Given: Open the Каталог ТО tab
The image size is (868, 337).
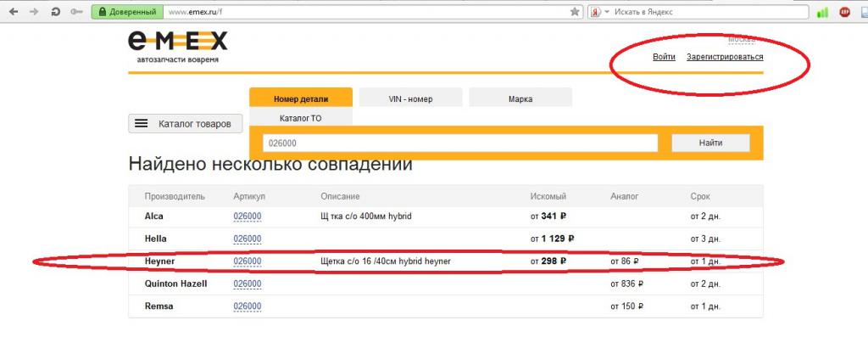Looking at the screenshot, I should (301, 117).
